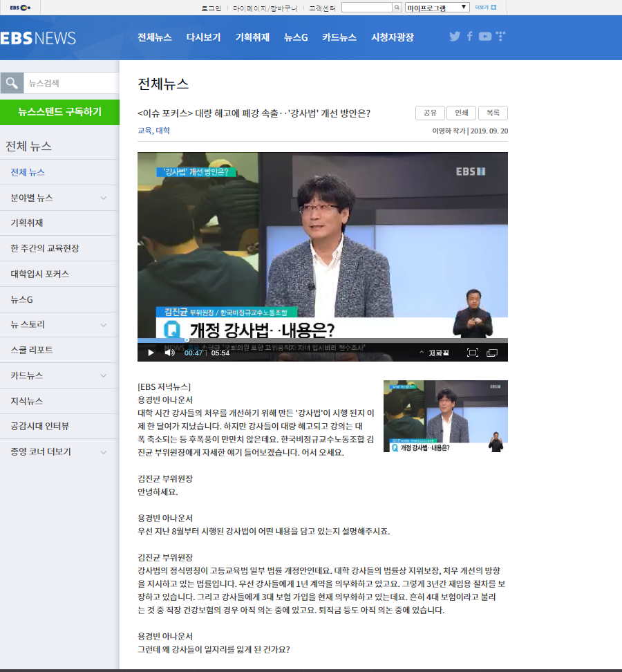This screenshot has height=672, width=622.
Task: Expand the 뉴 스토리 sidebar section
Action: tap(104, 325)
